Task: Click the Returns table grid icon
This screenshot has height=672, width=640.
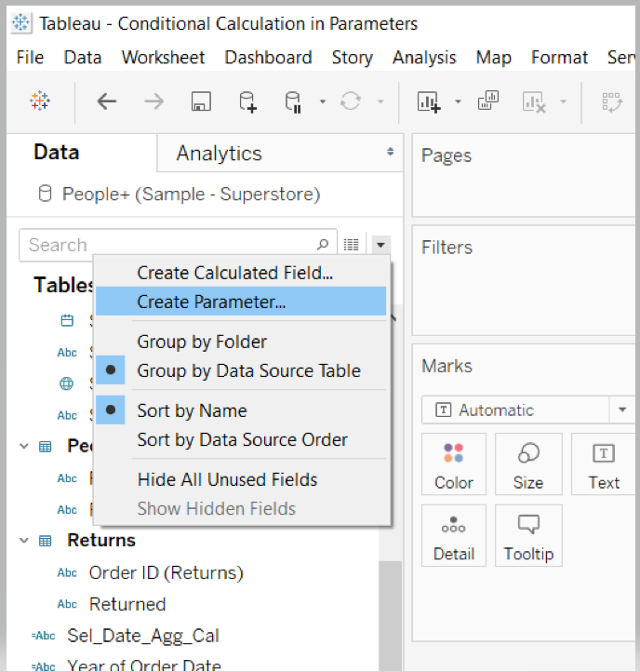Action: click(45, 541)
